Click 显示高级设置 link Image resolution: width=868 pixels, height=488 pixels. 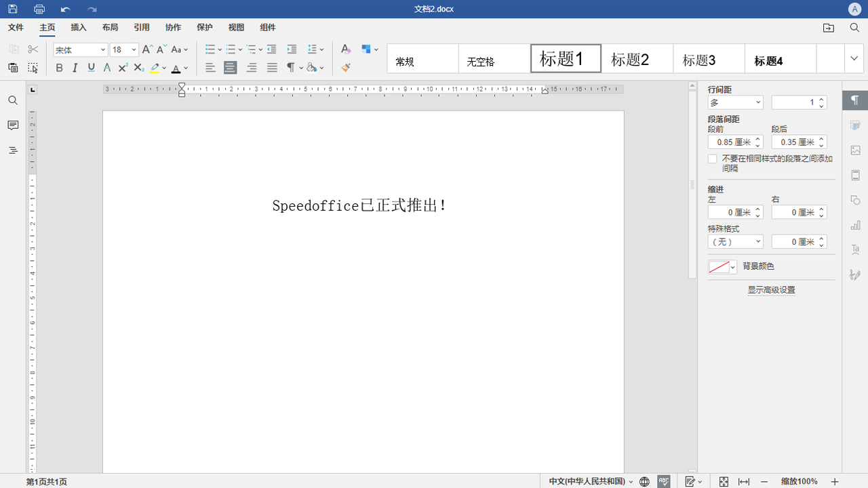click(x=771, y=289)
